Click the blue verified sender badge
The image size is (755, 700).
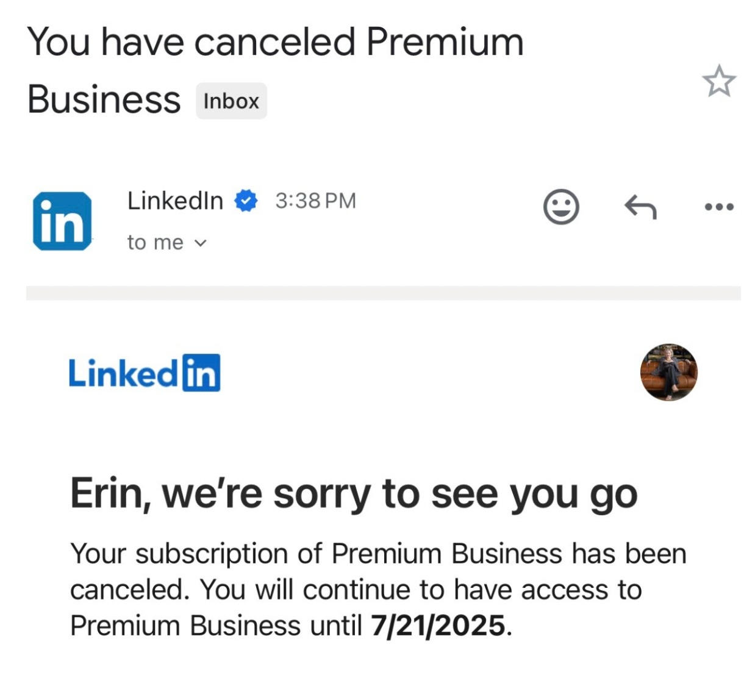[246, 201]
